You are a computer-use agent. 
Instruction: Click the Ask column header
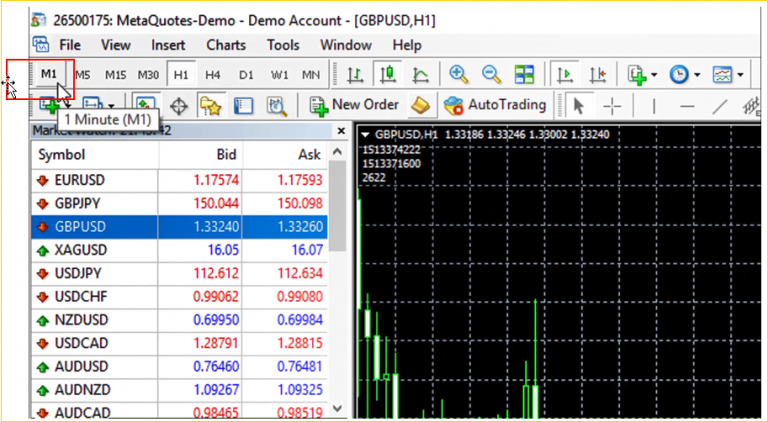coord(285,155)
